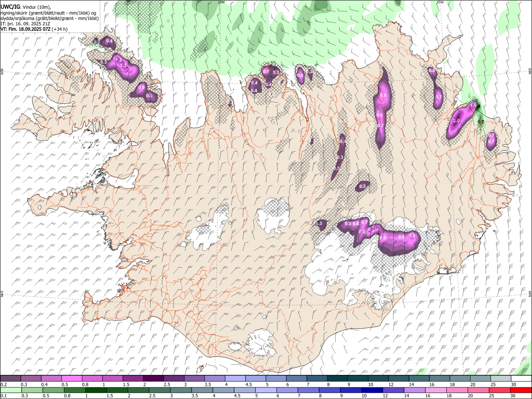Click the bright pink 0.5 snow scale swatch
This screenshot has height=399, width=532.
(71, 379)
